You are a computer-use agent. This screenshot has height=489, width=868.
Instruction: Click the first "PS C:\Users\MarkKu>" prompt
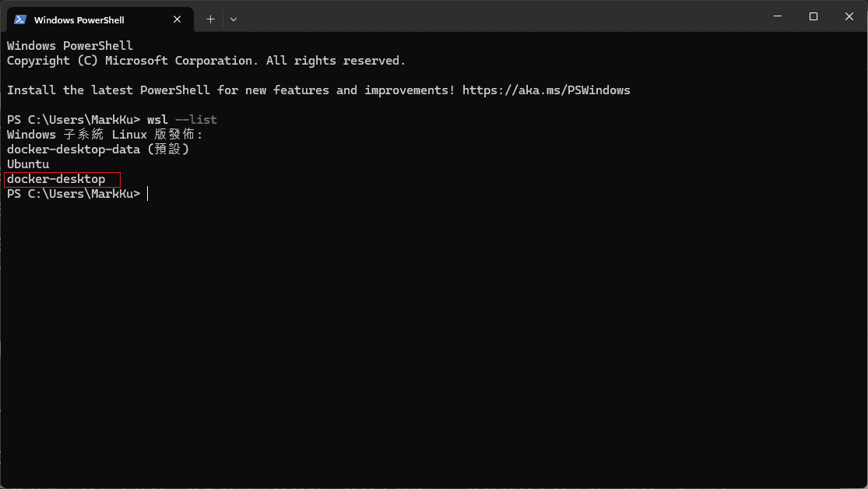coord(73,120)
